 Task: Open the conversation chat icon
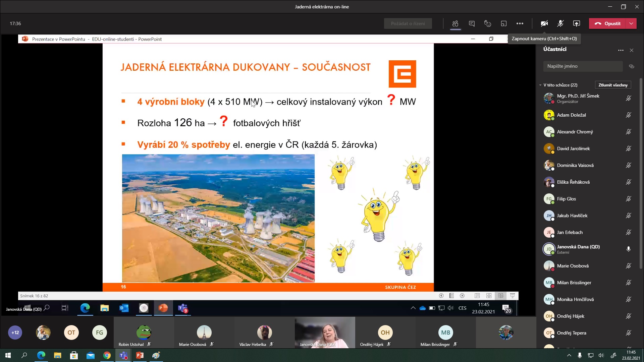point(472,23)
